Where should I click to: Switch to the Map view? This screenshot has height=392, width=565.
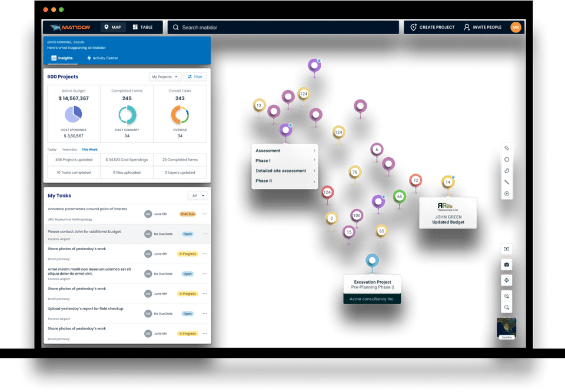[113, 28]
